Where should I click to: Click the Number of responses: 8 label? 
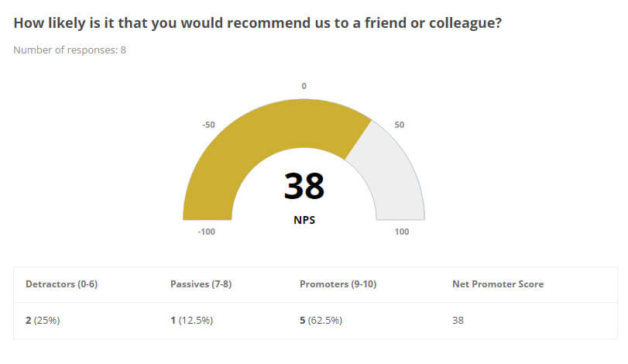coord(70,50)
